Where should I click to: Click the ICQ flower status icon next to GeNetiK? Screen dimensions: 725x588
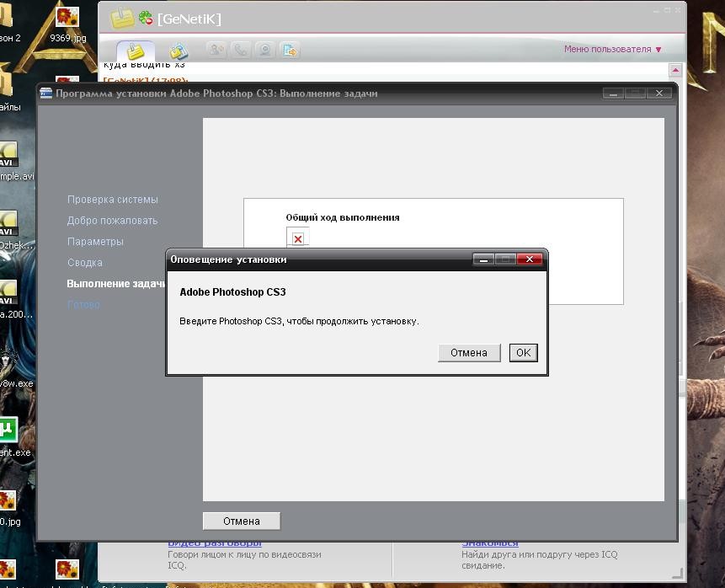pyautogui.click(x=146, y=18)
